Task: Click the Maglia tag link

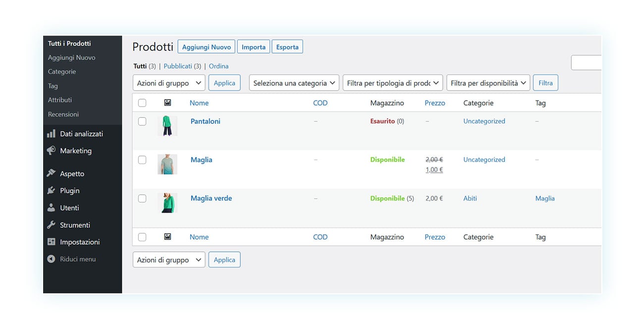Action: click(x=545, y=198)
